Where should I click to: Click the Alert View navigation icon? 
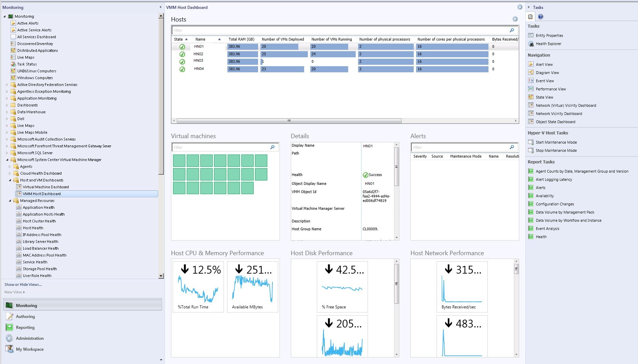(531, 64)
